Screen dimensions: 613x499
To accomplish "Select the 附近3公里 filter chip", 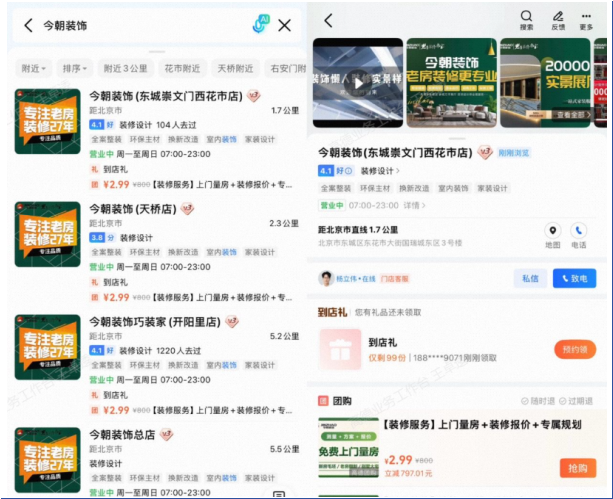I will click(126, 69).
